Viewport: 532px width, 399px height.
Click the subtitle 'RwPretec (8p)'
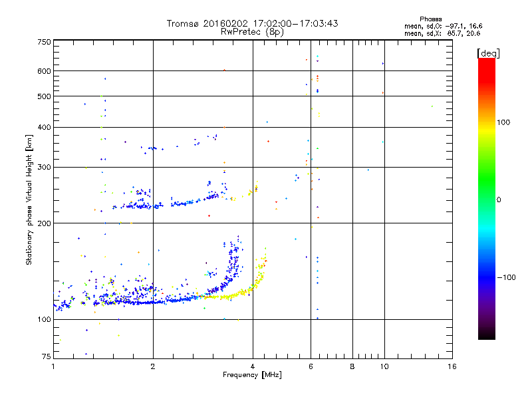pos(252,32)
